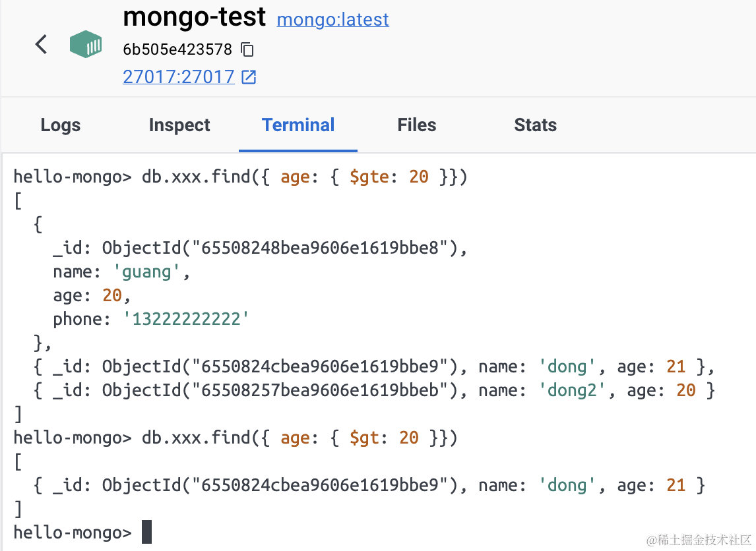Click the name value 'dong2'
Screen dimensions: 756x551
[577, 391]
